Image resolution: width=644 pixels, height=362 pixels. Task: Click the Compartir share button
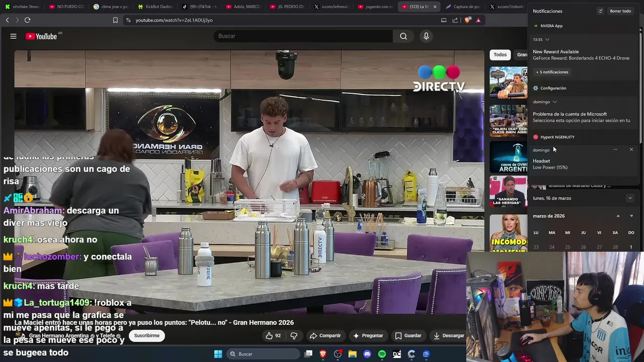325,335
